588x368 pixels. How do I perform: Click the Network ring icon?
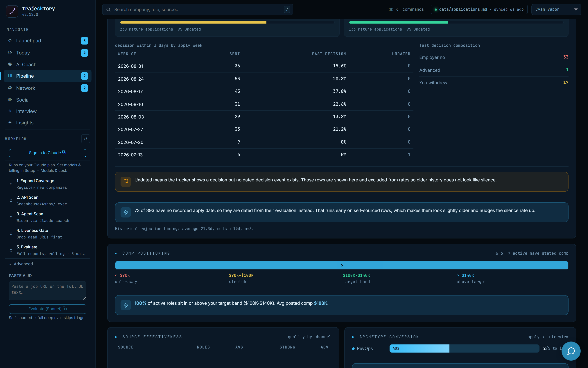coord(10,88)
